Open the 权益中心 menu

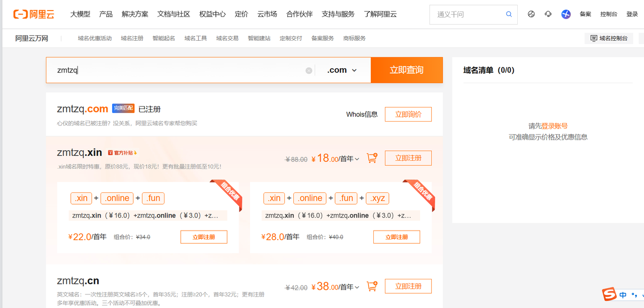(x=212, y=14)
